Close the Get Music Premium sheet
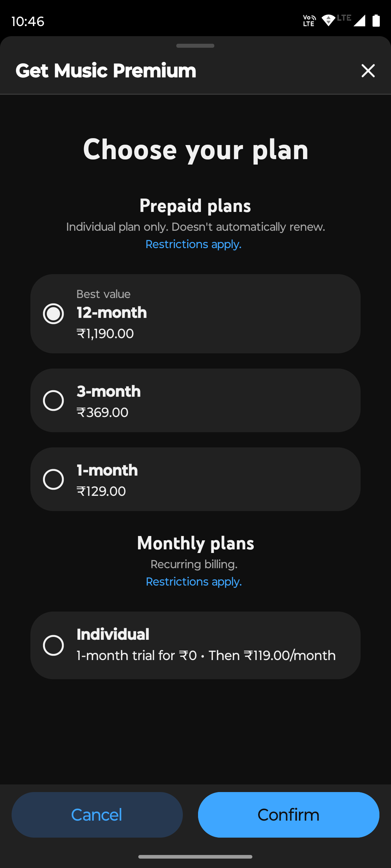 coord(368,71)
